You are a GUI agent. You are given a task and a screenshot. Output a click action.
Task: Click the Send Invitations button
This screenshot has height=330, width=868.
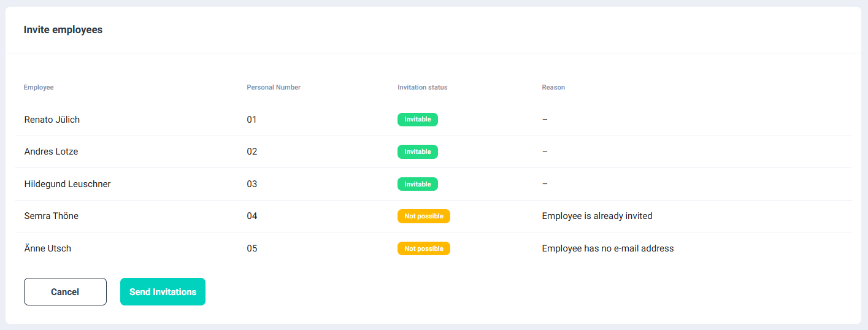pyautogui.click(x=163, y=292)
